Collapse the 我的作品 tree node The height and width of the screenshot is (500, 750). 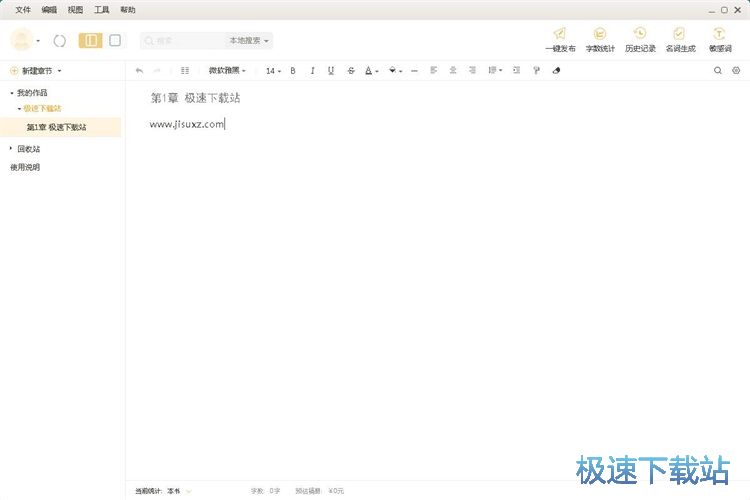tap(12, 93)
